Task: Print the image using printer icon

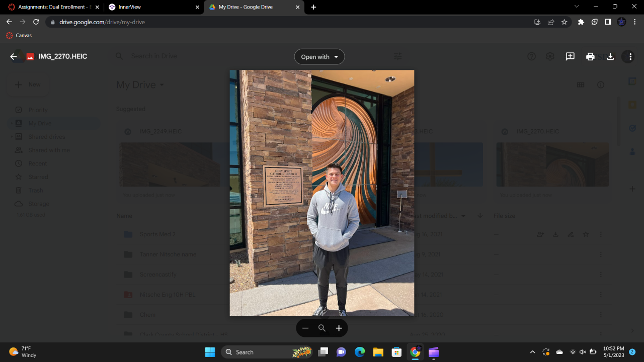Action: (x=590, y=57)
